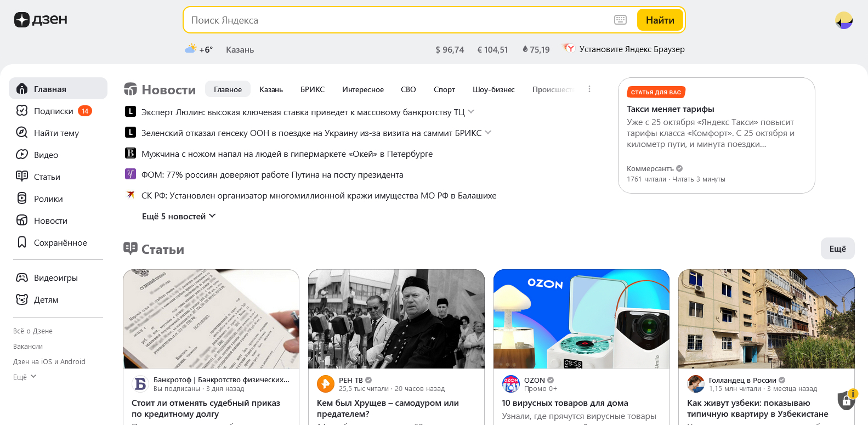Click the OZON channel avatar
The height and width of the screenshot is (425, 868).
511,384
